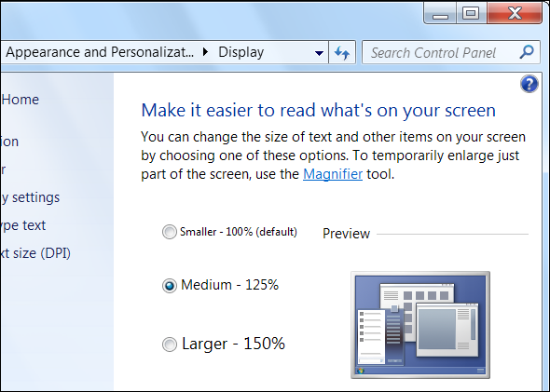The height and width of the screenshot is (392, 550).
Task: Open the Magnifier tool link
Action: (x=333, y=174)
